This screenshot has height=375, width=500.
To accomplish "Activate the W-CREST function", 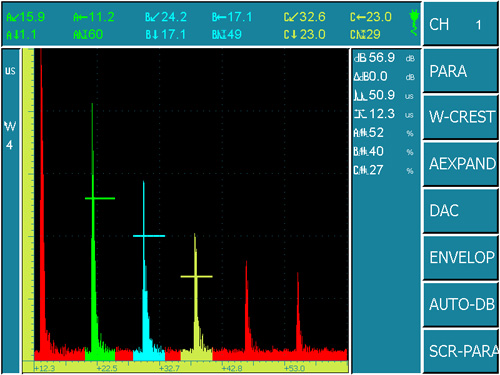I will (460, 117).
